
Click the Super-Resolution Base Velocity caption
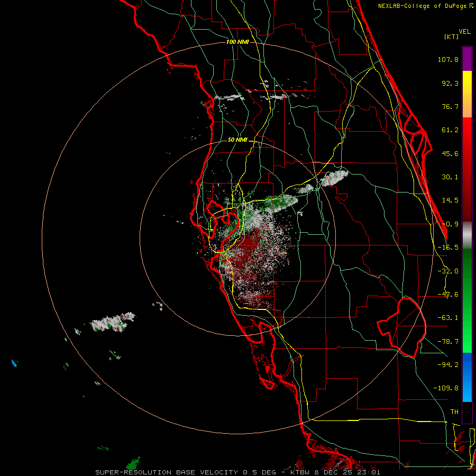tap(237, 472)
